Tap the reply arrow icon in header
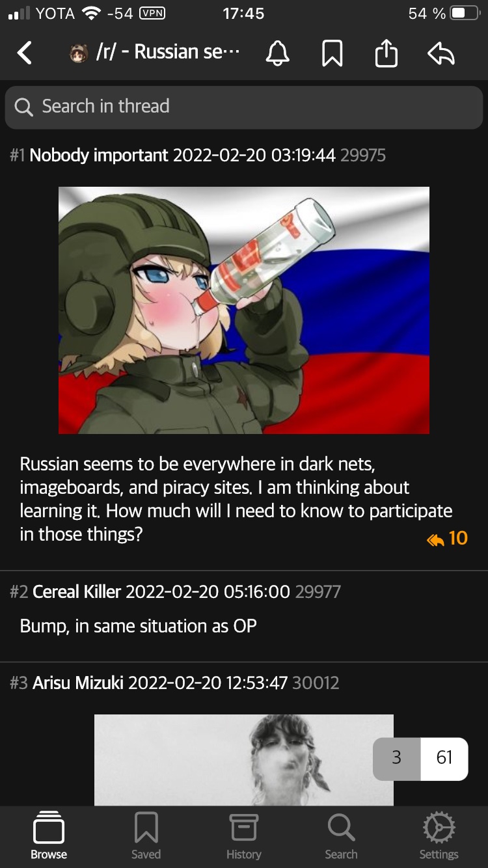Image resolution: width=488 pixels, height=868 pixels. 441,53
